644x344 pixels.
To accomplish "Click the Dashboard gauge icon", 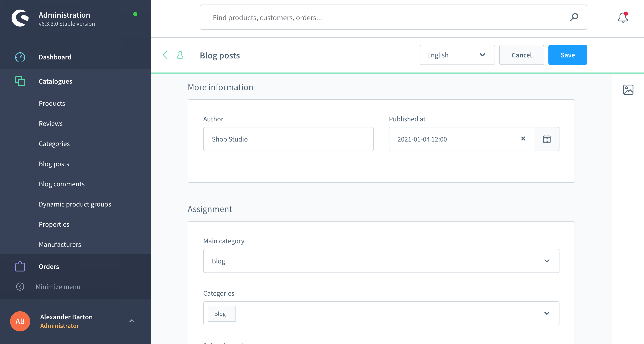I will pyautogui.click(x=20, y=57).
